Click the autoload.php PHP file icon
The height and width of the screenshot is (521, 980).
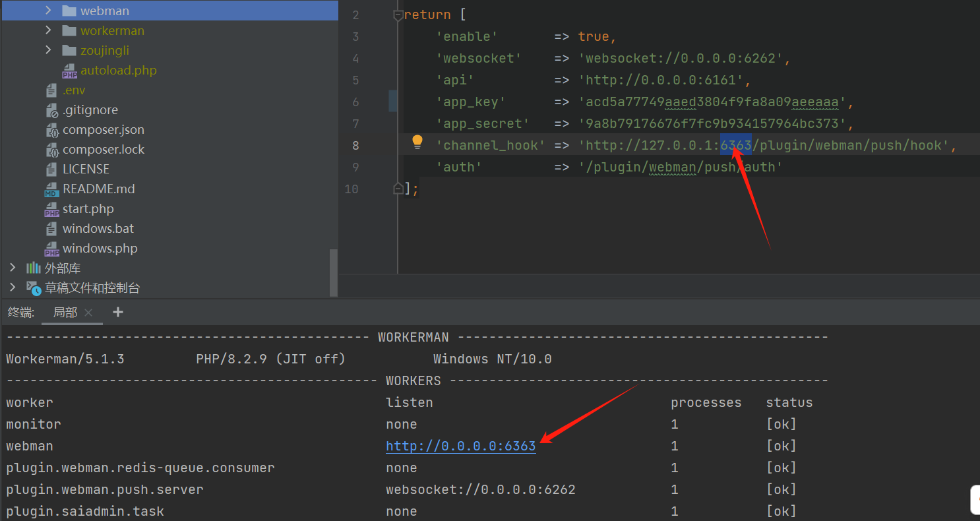coord(69,71)
